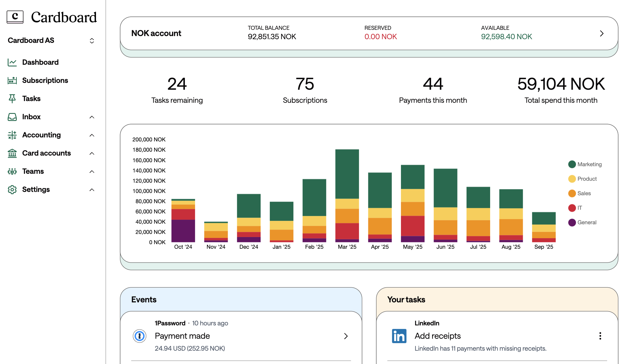Toggle the Product legend series
Image resolution: width=627 pixels, height=364 pixels.
(583, 179)
